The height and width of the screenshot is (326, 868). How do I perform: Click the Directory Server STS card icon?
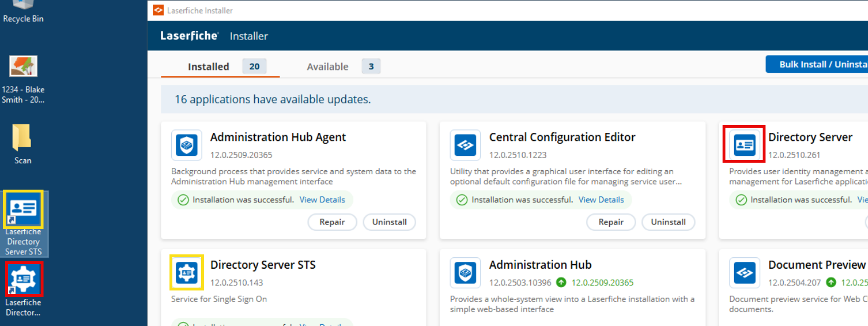pyautogui.click(x=187, y=273)
